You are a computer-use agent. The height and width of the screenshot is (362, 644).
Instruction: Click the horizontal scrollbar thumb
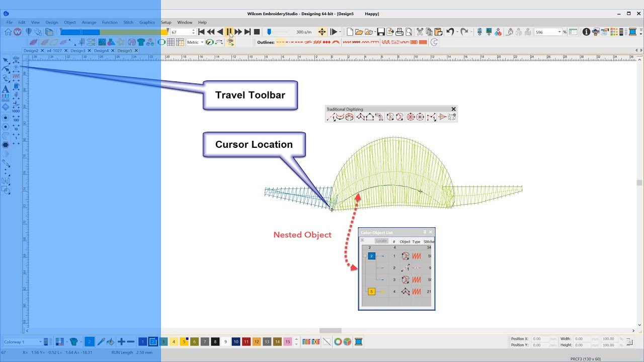(x=331, y=330)
